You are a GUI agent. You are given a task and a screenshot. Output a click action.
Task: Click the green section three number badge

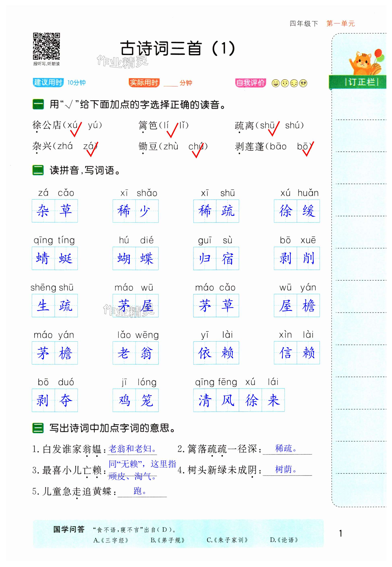pos(38,428)
